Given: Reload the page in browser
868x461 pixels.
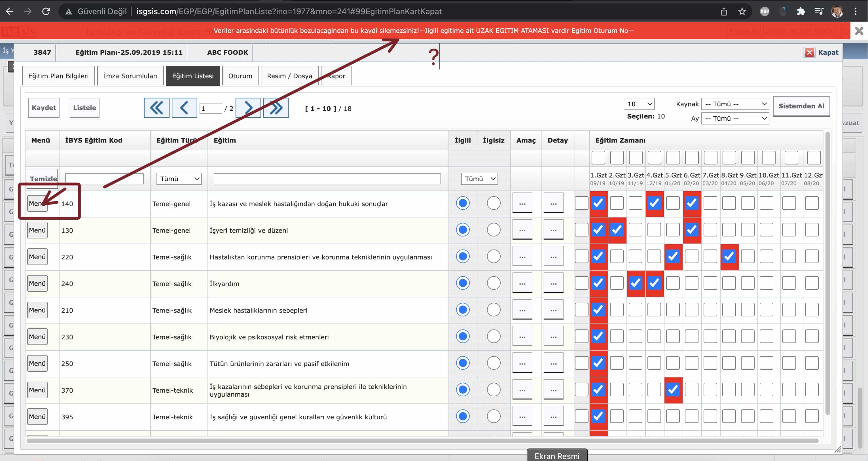Looking at the screenshot, I should [x=46, y=11].
